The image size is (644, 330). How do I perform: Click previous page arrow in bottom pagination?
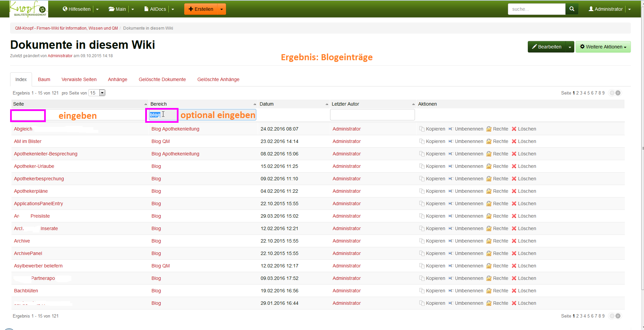(x=612, y=316)
